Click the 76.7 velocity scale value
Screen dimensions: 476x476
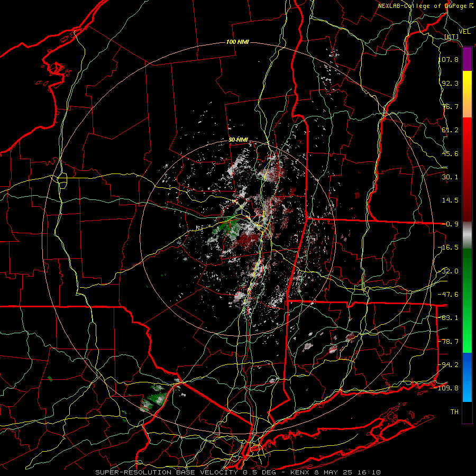(450, 106)
